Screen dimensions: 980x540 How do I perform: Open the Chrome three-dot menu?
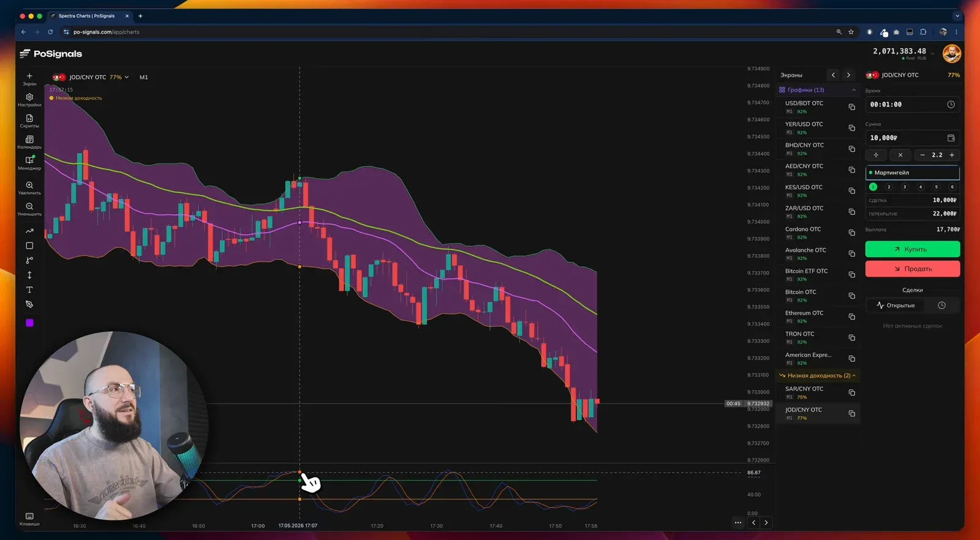(x=956, y=32)
